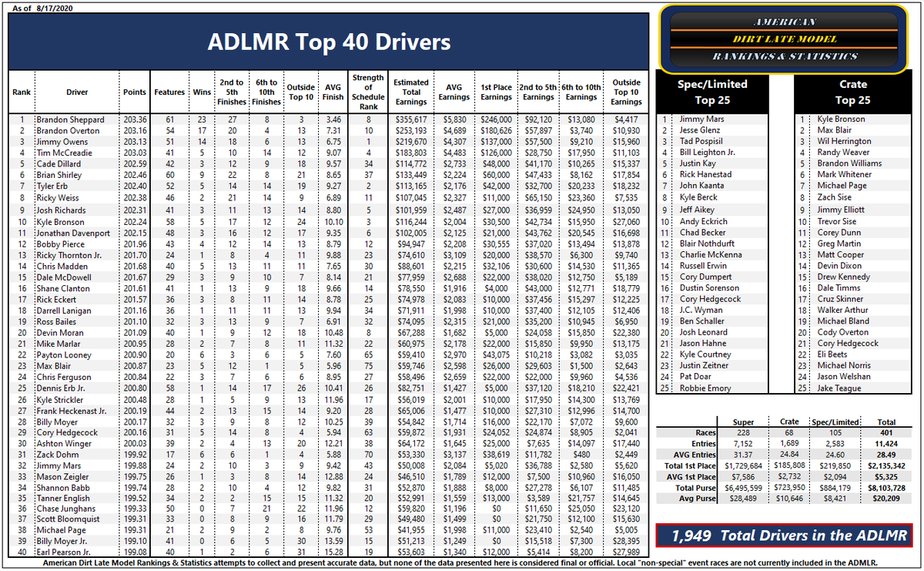The image size is (924, 571).
Task: Select driver Cade Dillard
Action: (x=59, y=163)
